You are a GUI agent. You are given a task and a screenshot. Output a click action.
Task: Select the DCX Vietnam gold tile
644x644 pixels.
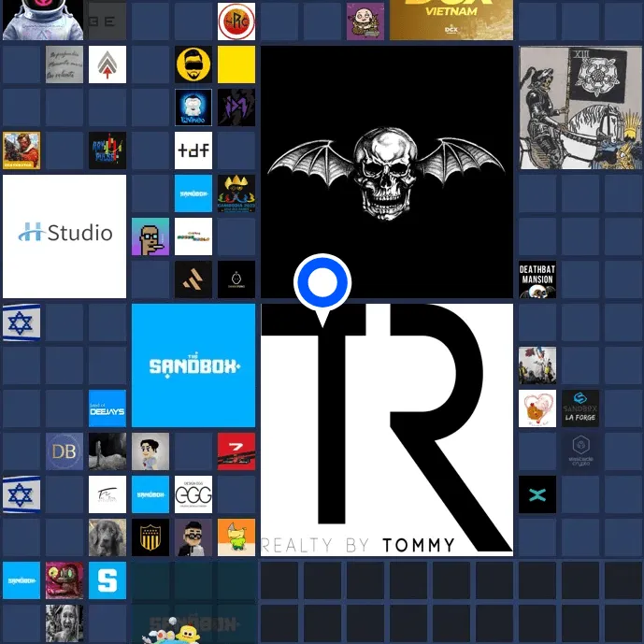451,20
